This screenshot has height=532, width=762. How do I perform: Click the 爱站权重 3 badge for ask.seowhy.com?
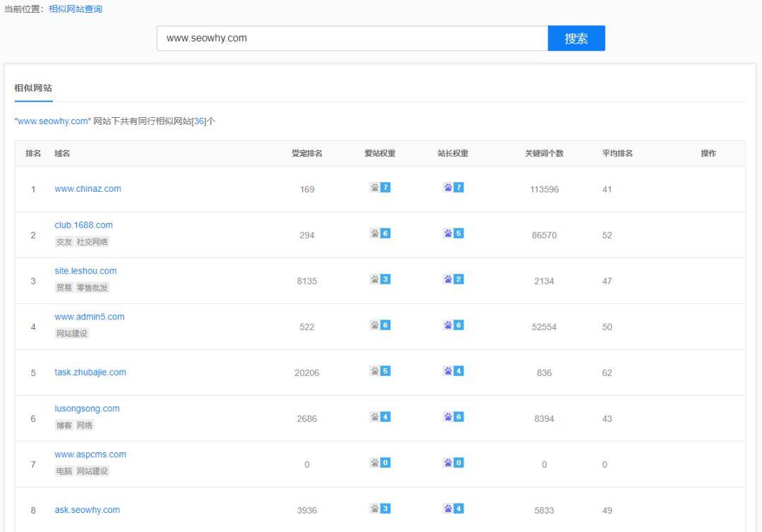tap(380, 509)
